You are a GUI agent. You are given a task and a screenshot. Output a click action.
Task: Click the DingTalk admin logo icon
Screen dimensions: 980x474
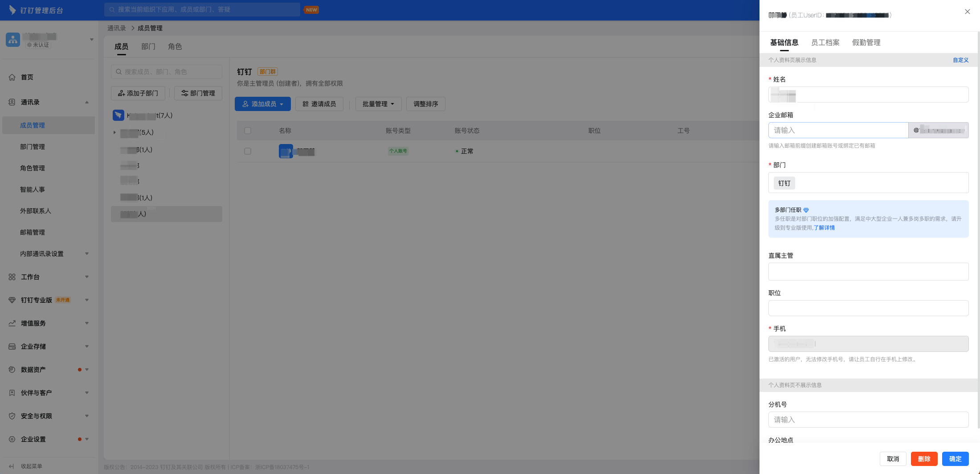pyautogui.click(x=12, y=10)
